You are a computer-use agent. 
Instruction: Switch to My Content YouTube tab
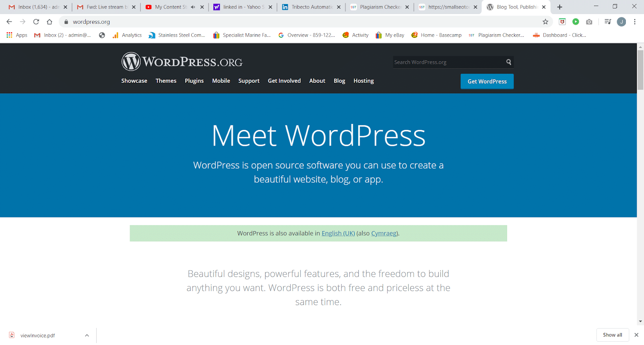click(x=175, y=7)
